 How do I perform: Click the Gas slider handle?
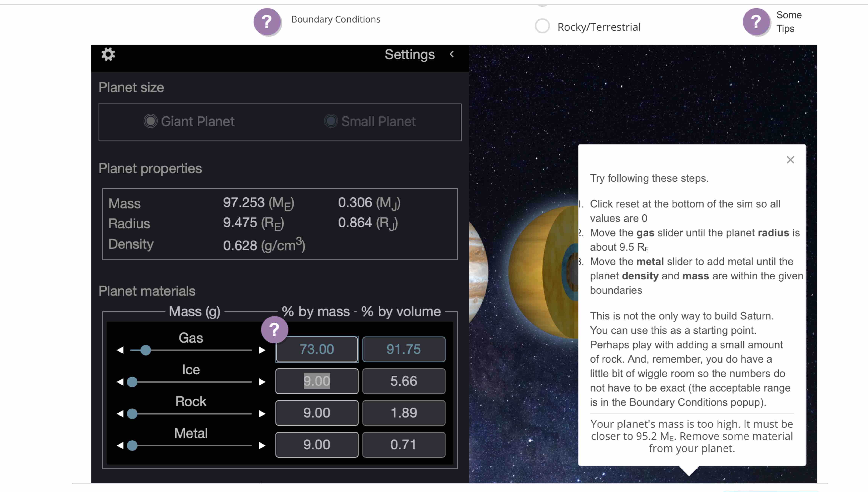coord(146,350)
